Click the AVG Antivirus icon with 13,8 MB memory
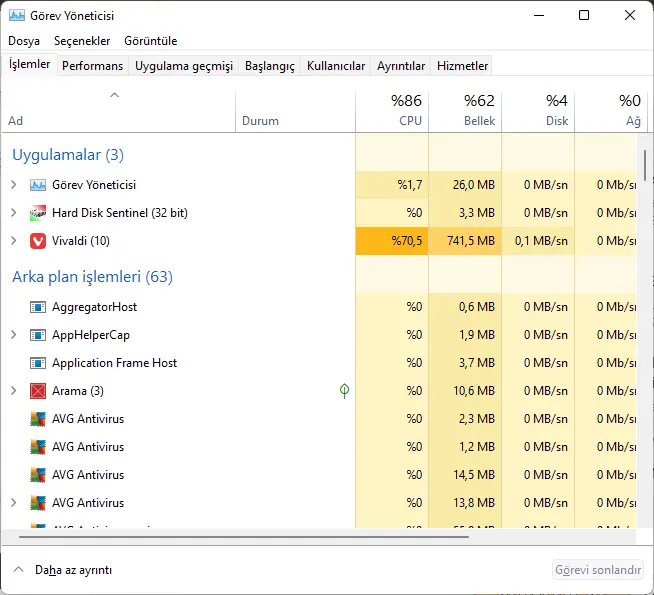This screenshot has height=595, width=654. 38,502
